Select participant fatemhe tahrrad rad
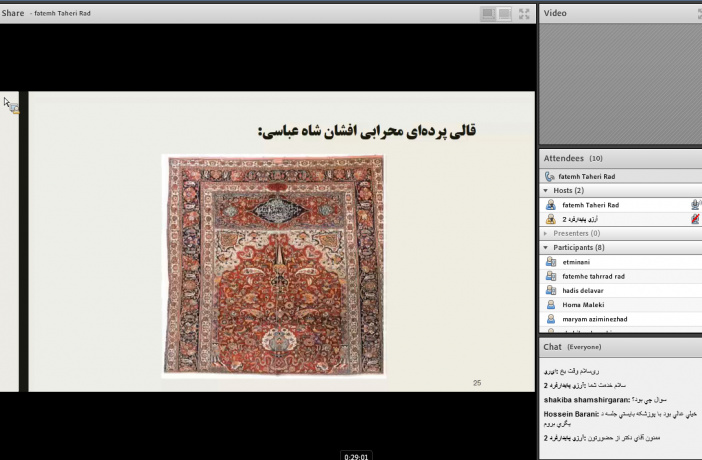This screenshot has width=702, height=460. [593, 276]
